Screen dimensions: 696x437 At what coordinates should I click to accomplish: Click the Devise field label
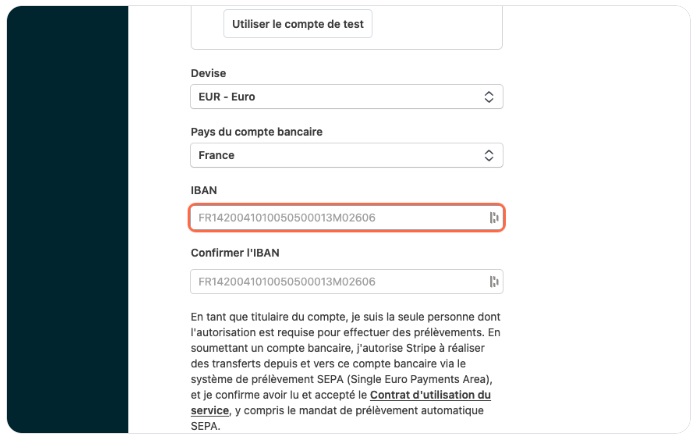[208, 73]
